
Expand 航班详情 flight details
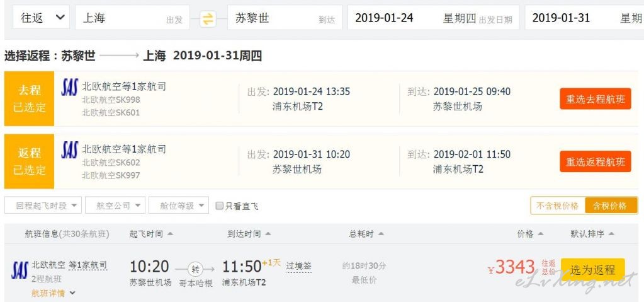click(54, 293)
